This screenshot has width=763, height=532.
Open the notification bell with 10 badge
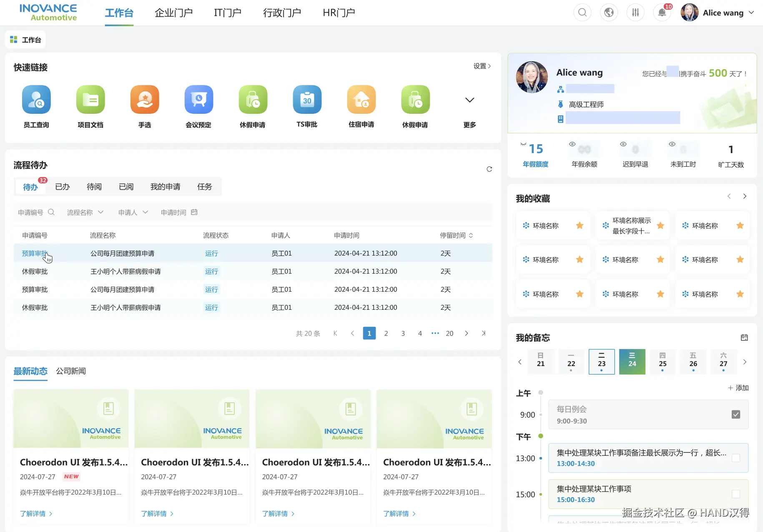click(662, 13)
